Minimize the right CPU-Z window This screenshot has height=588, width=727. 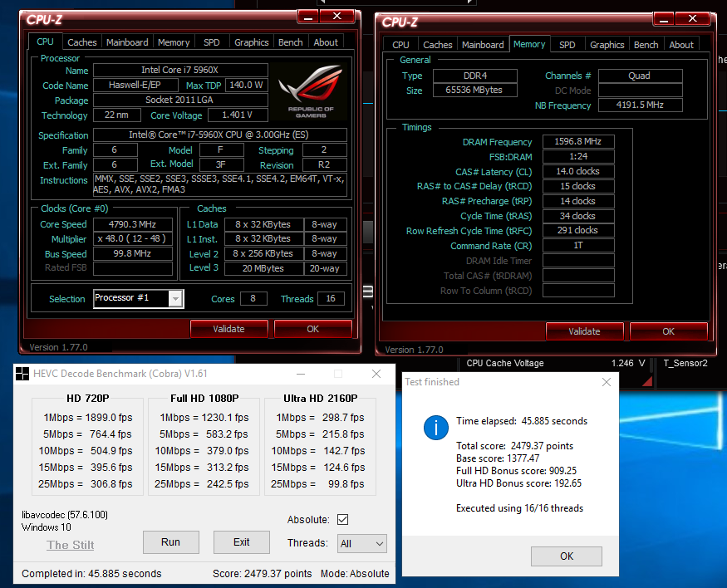click(x=664, y=19)
